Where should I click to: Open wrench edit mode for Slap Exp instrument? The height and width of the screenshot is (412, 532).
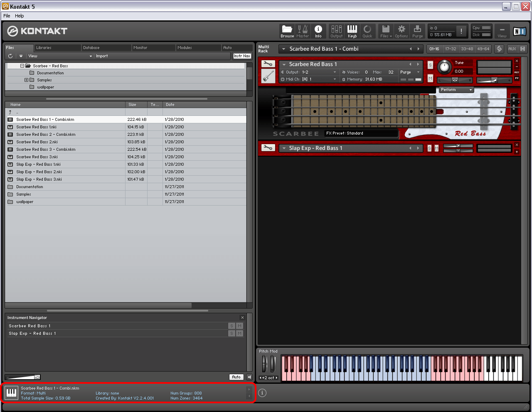pyautogui.click(x=268, y=148)
